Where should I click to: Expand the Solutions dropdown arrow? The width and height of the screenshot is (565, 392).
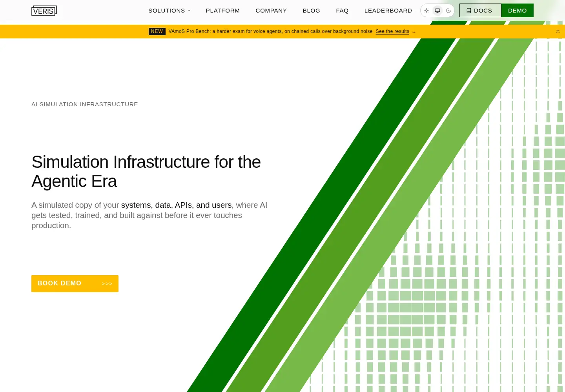[189, 11]
